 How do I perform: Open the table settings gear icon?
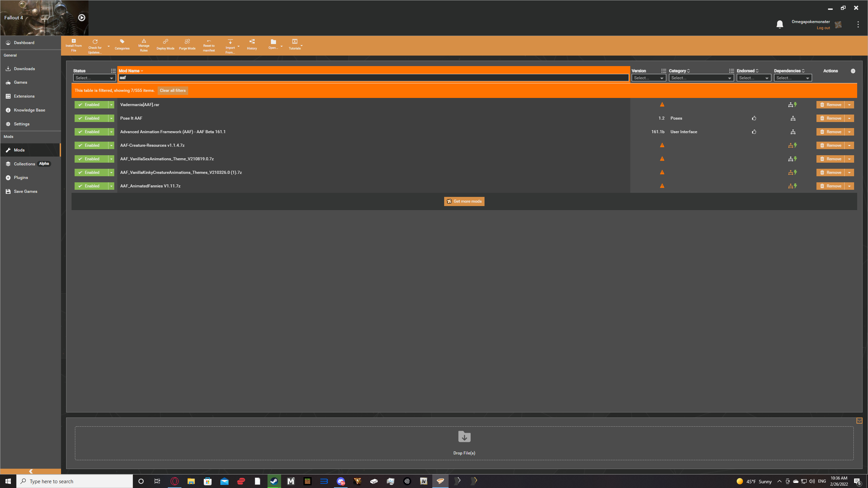click(853, 71)
